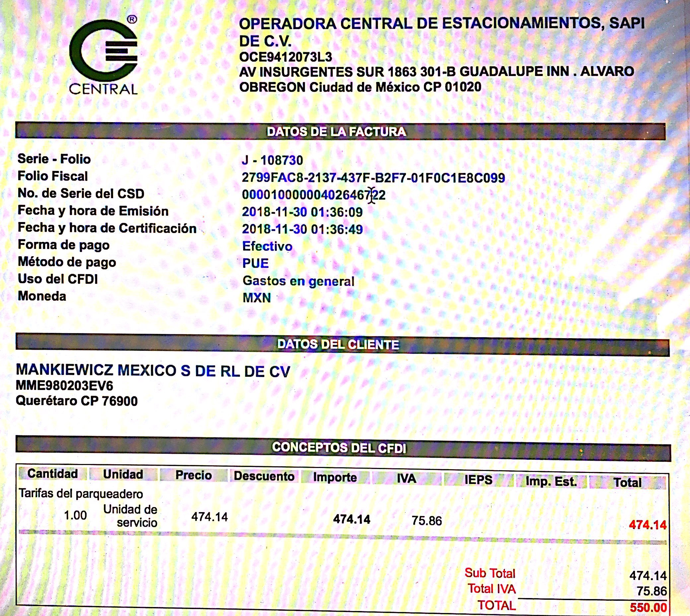Viewport: 690px width, 616px height.
Task: Click the "Total" column header
Action: pyautogui.click(x=627, y=483)
